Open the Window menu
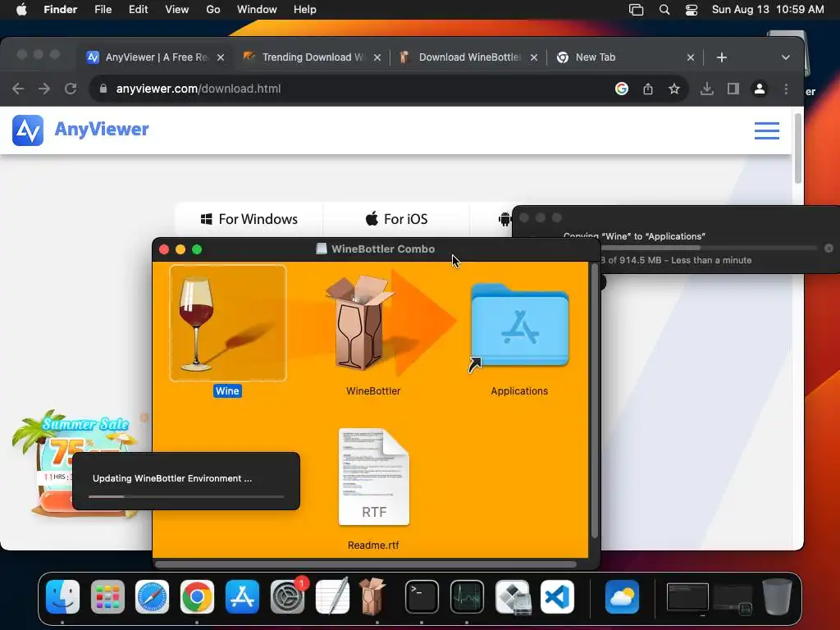Screen dimensions: 840x630 pyautogui.click(x=257, y=10)
